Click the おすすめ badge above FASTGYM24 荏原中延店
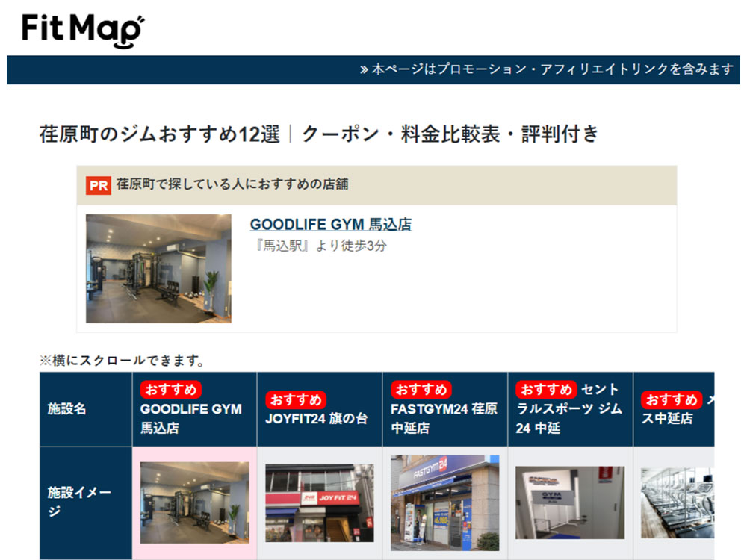The width and height of the screenshot is (747, 560). point(421,389)
